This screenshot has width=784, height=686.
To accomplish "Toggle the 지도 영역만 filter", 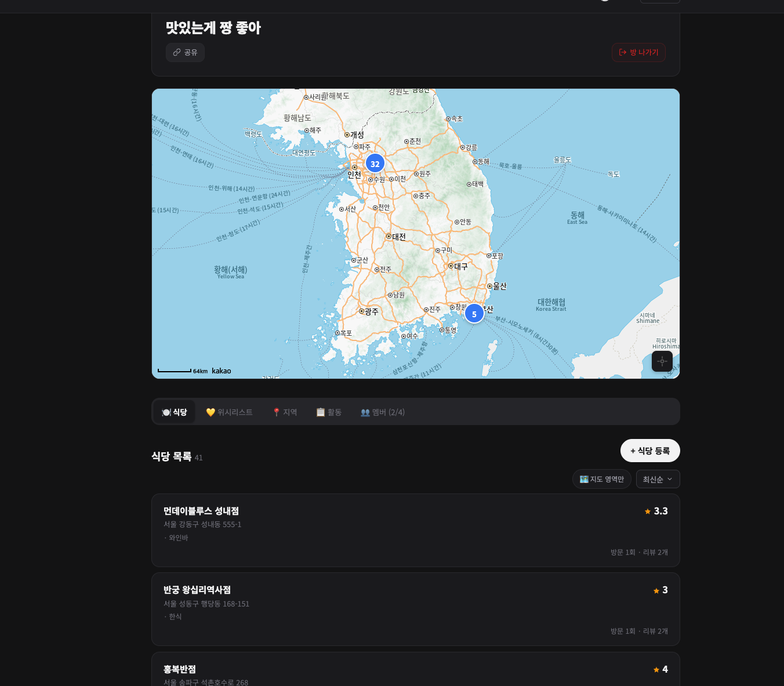I will pyautogui.click(x=602, y=479).
